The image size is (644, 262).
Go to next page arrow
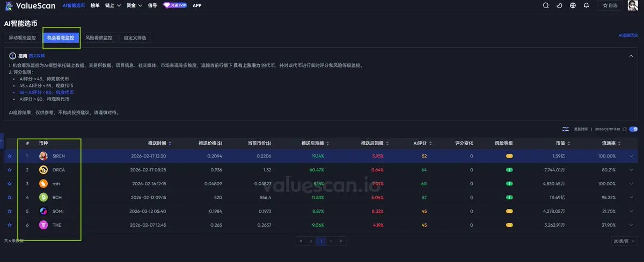pos(331,241)
